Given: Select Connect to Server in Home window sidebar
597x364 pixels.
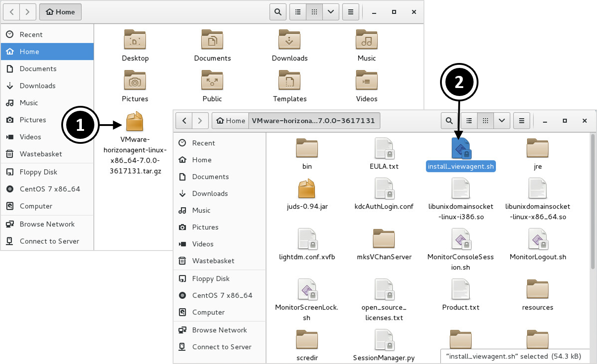Looking at the screenshot, I should point(47,241).
